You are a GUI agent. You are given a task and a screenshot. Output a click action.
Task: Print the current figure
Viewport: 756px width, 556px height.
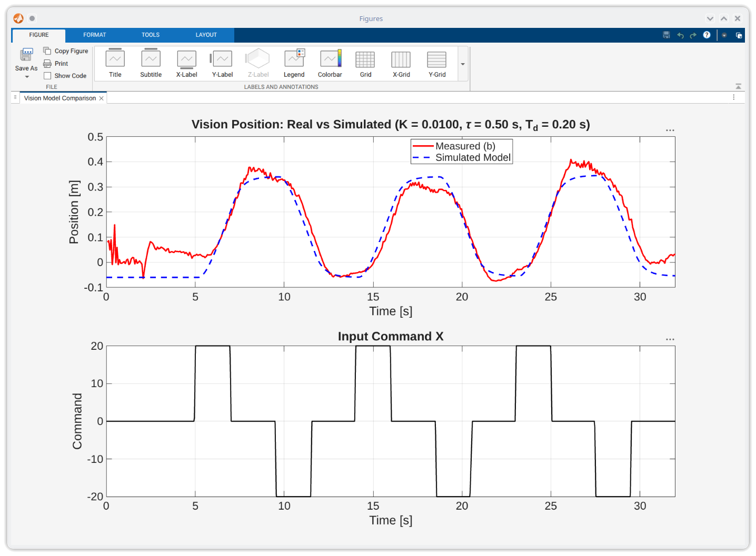coord(56,64)
